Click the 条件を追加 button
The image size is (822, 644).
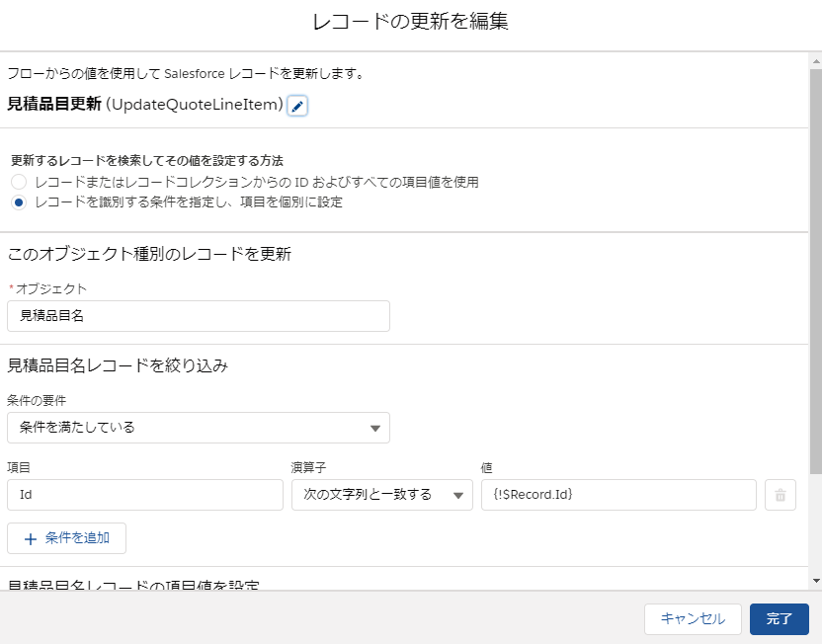point(66,538)
